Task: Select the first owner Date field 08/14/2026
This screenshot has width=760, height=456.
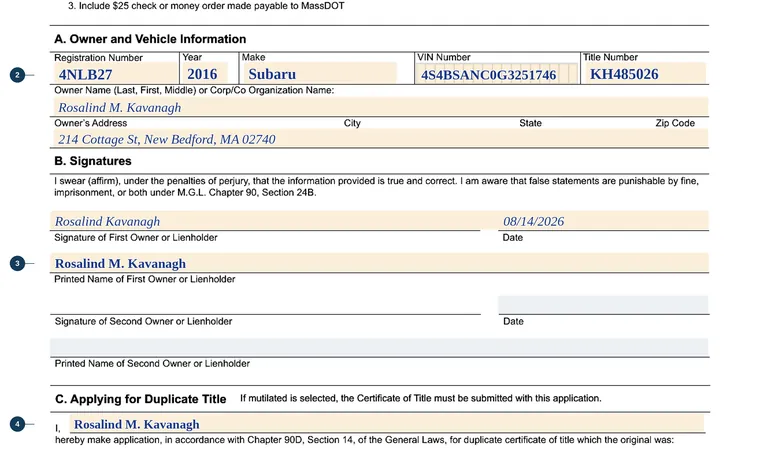Action: click(603, 221)
